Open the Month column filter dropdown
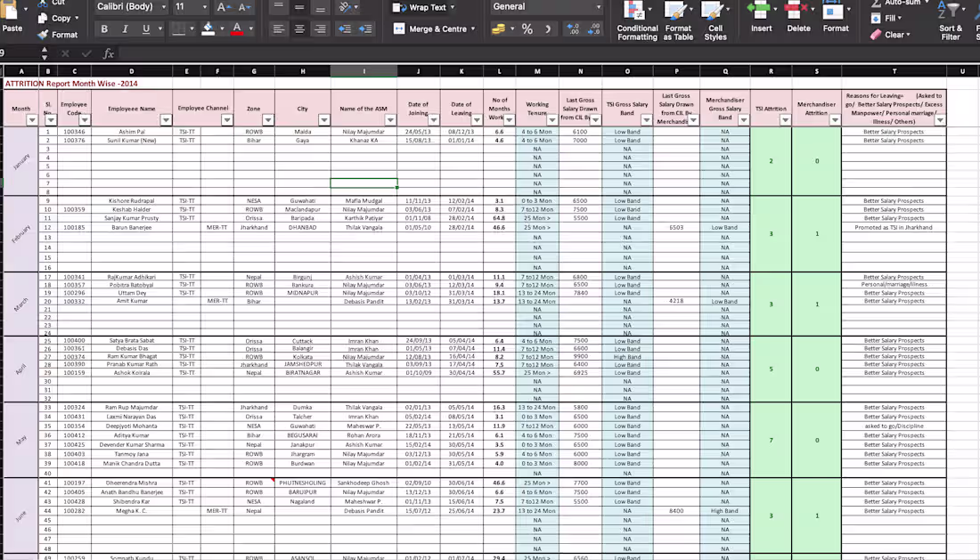Viewport: 980px width, 560px height. [x=31, y=120]
